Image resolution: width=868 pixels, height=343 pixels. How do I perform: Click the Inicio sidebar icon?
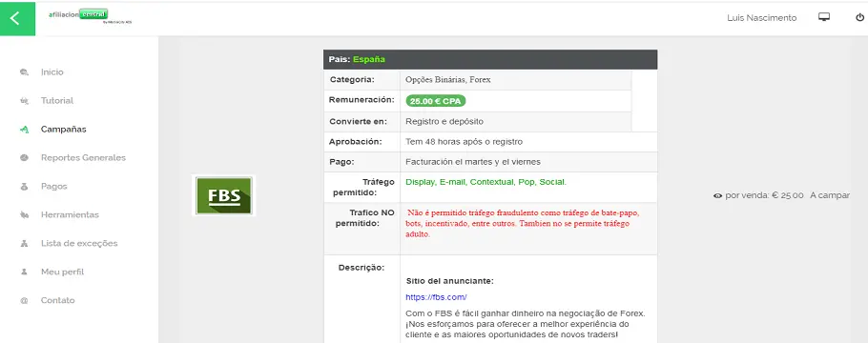coord(24,72)
